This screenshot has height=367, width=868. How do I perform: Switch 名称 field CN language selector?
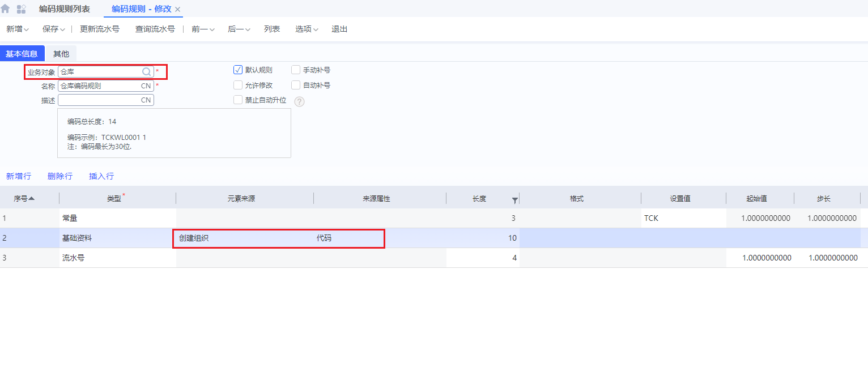pyautogui.click(x=146, y=86)
